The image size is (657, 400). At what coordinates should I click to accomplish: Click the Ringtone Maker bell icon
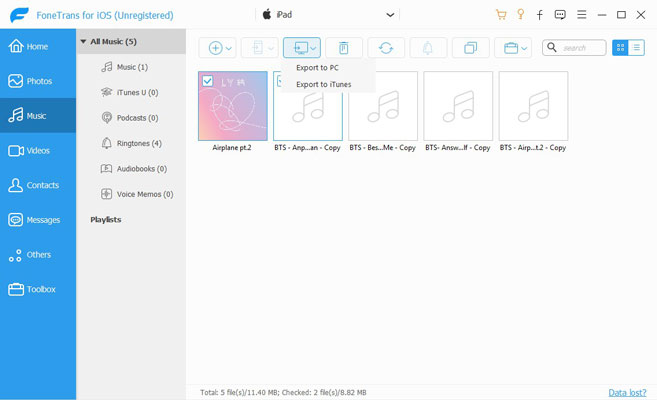click(x=428, y=48)
